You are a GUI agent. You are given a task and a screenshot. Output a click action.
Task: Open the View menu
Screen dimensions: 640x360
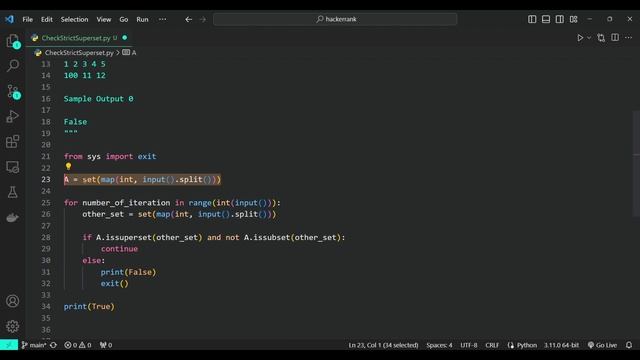[104, 19]
